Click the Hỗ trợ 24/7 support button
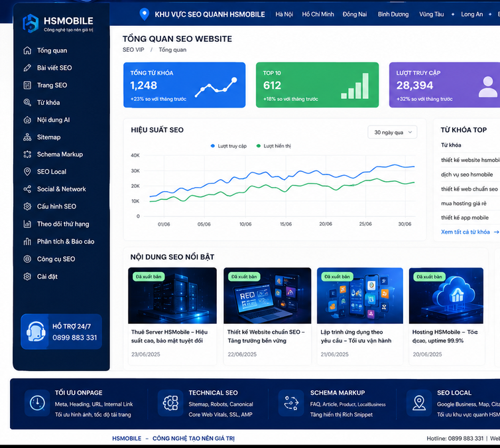 click(x=61, y=332)
